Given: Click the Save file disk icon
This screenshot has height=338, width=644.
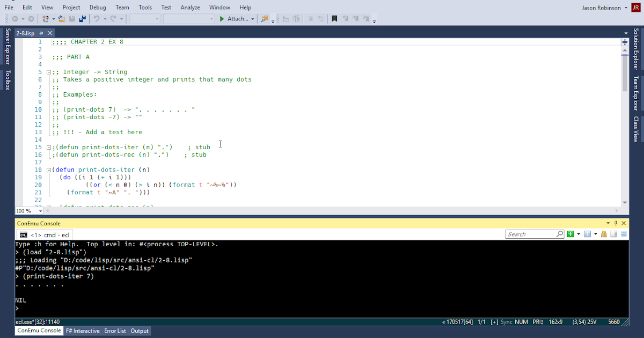Looking at the screenshot, I should pos(72,19).
